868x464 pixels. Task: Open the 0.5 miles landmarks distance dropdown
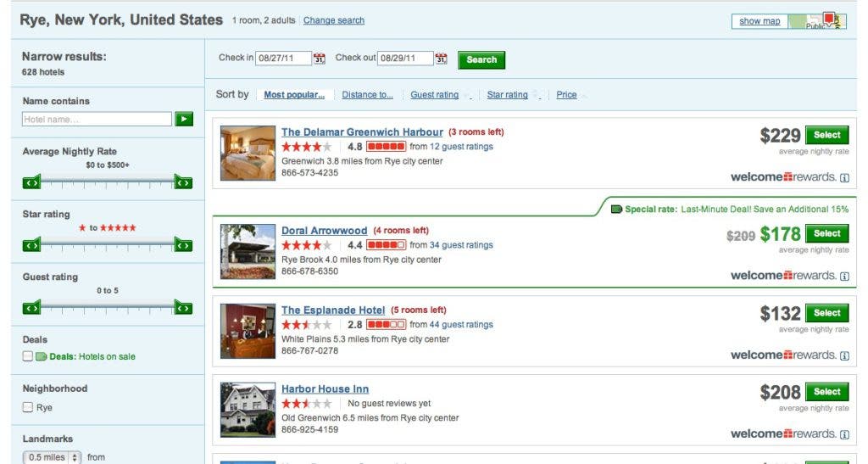[x=53, y=457]
